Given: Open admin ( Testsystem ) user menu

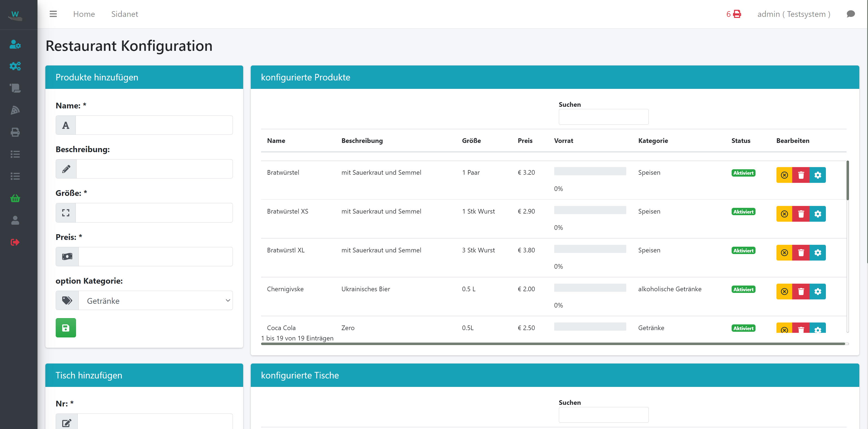Looking at the screenshot, I should [794, 14].
